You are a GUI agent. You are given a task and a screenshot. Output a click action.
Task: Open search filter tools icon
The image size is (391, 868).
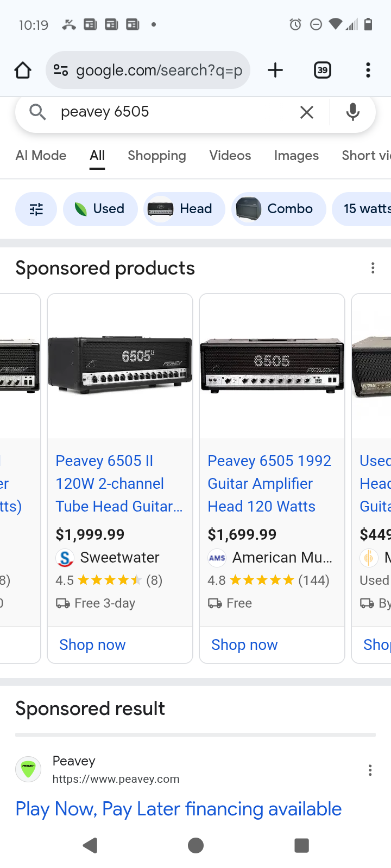36,209
